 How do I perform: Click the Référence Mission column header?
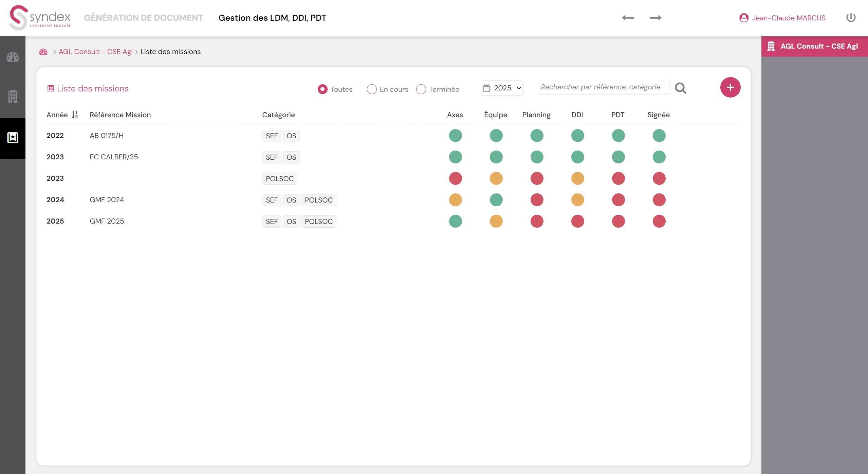(120, 115)
